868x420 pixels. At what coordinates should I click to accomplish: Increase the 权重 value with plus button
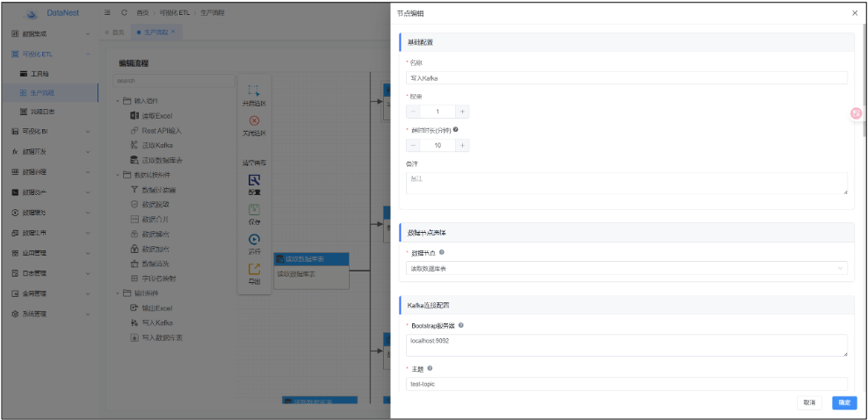tap(463, 112)
